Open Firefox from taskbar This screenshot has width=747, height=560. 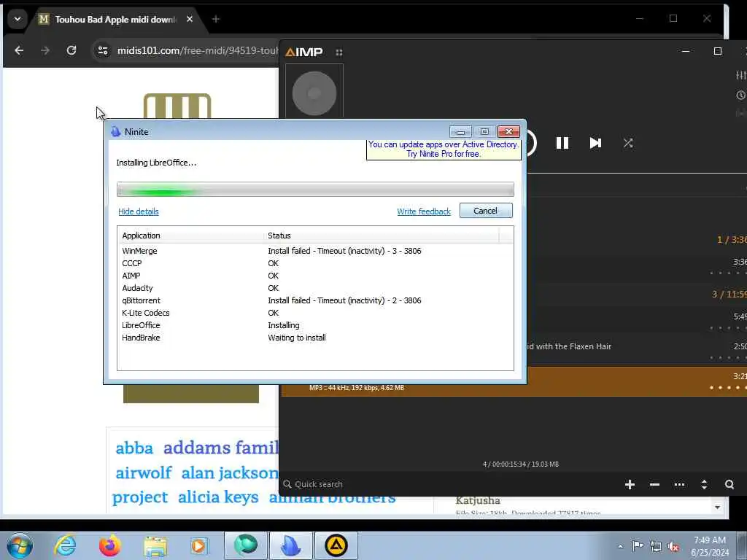click(109, 545)
